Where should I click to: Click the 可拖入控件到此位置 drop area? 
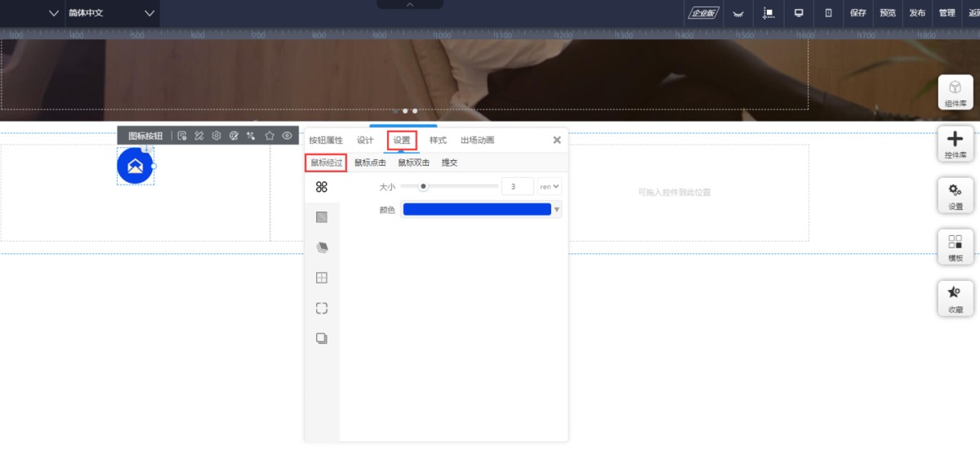(x=675, y=193)
